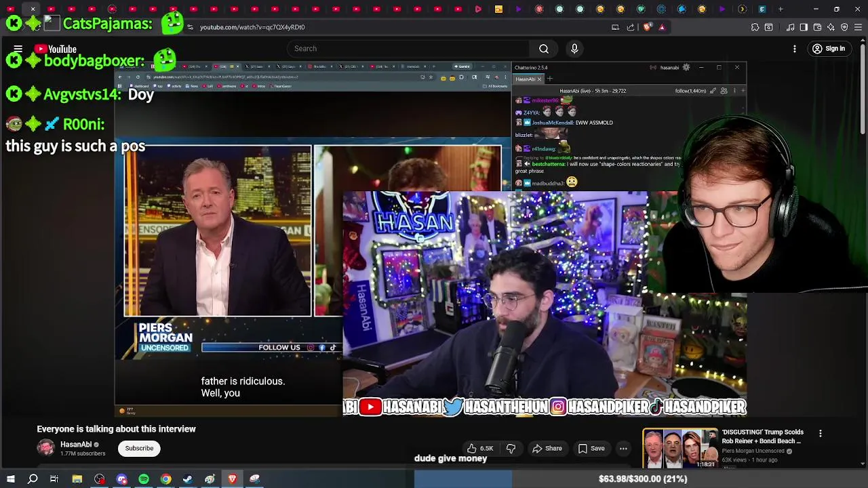The width and height of the screenshot is (868, 488).
Task: Open more actions ellipsis beside Save
Action: tap(623, 448)
